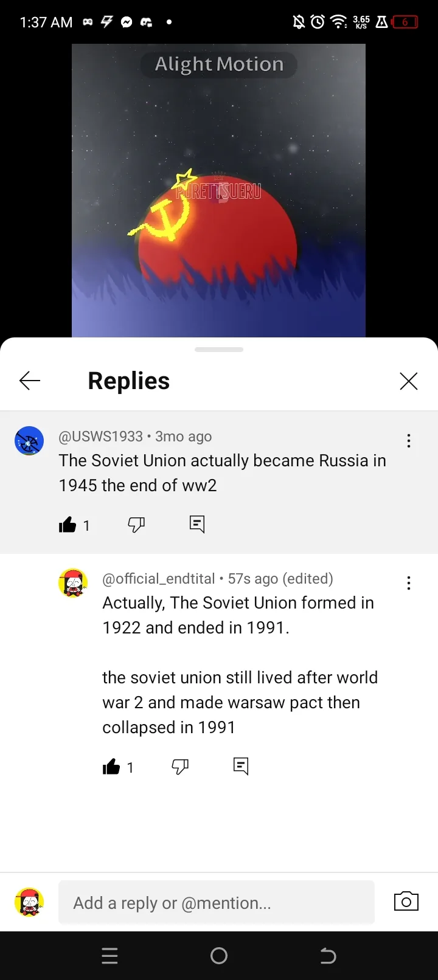Open options menu for @official_endtital reply

pos(409,583)
